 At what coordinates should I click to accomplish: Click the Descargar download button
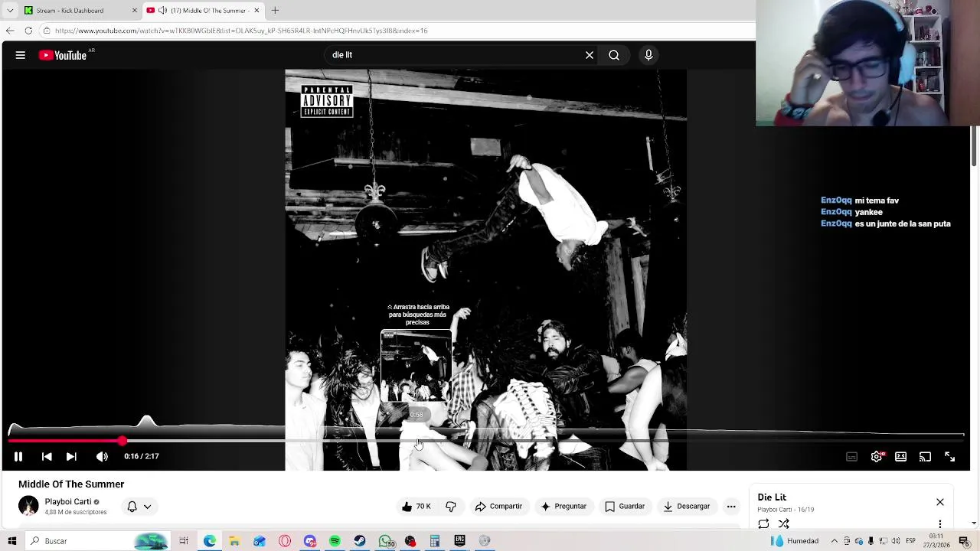coord(687,507)
